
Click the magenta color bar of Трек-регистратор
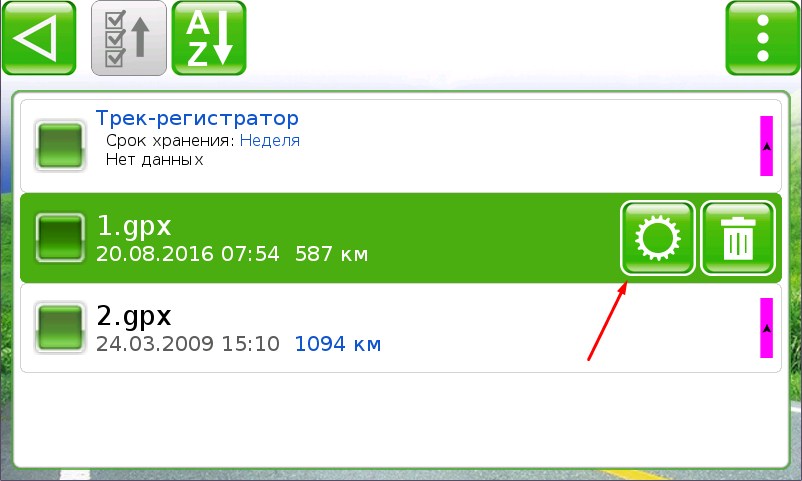pyautogui.click(x=766, y=146)
